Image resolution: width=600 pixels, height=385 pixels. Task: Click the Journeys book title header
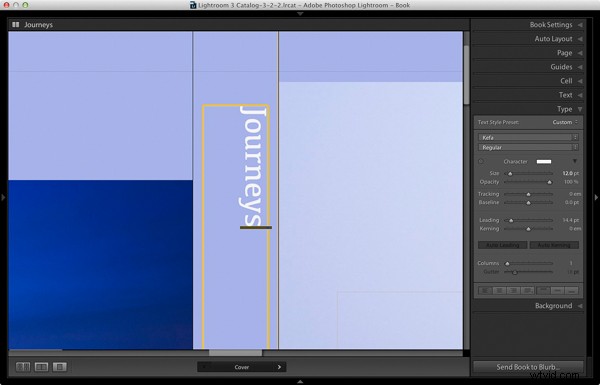click(x=38, y=24)
